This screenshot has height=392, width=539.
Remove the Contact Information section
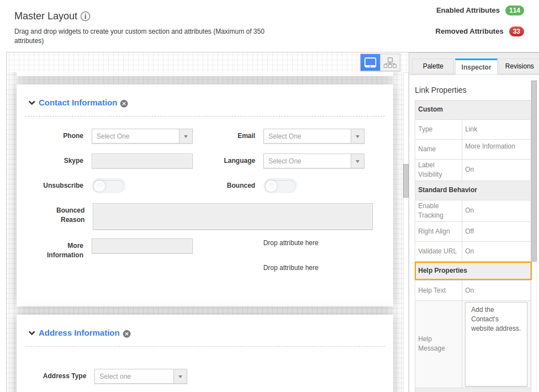point(124,103)
